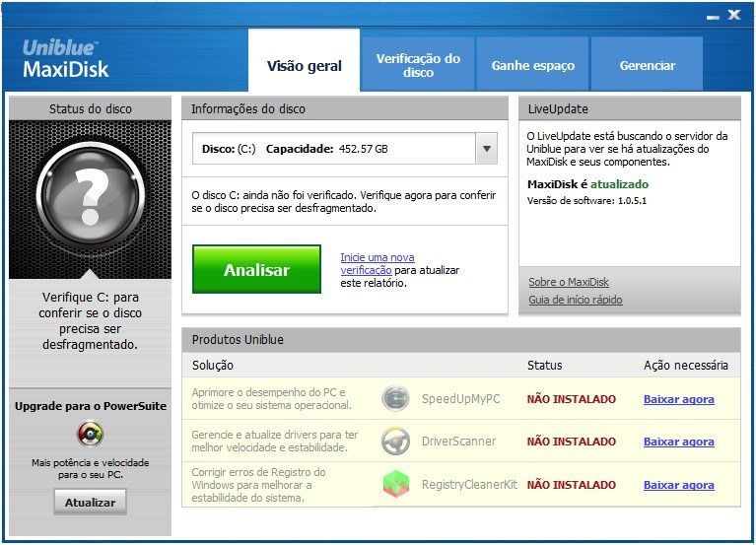Click the PowerSuite upgrade icon
756x545 pixels.
(90, 434)
